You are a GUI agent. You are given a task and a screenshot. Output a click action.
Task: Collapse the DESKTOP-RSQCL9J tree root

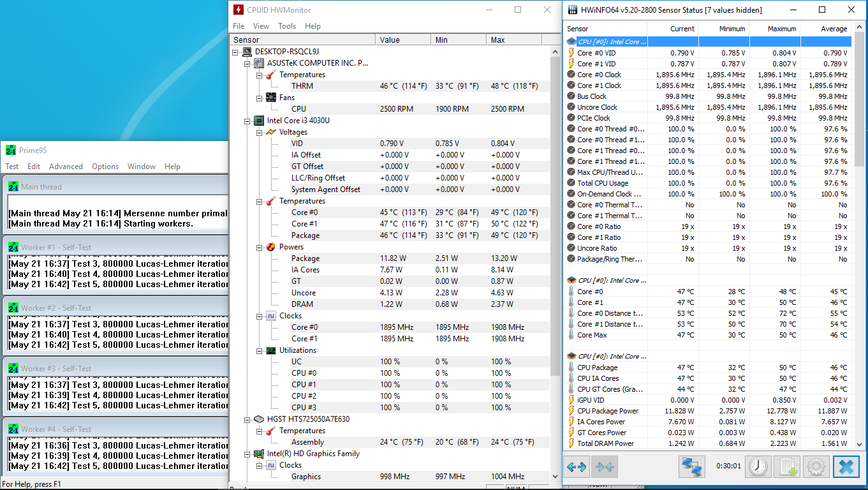pos(235,52)
